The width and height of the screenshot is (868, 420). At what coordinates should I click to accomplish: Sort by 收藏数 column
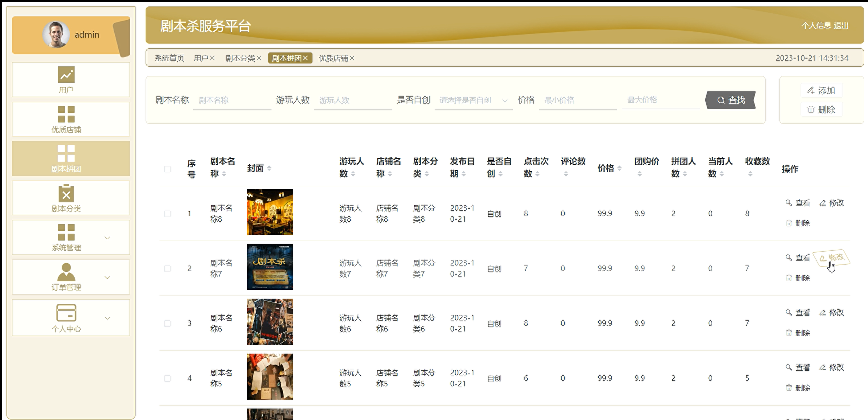[x=750, y=174]
